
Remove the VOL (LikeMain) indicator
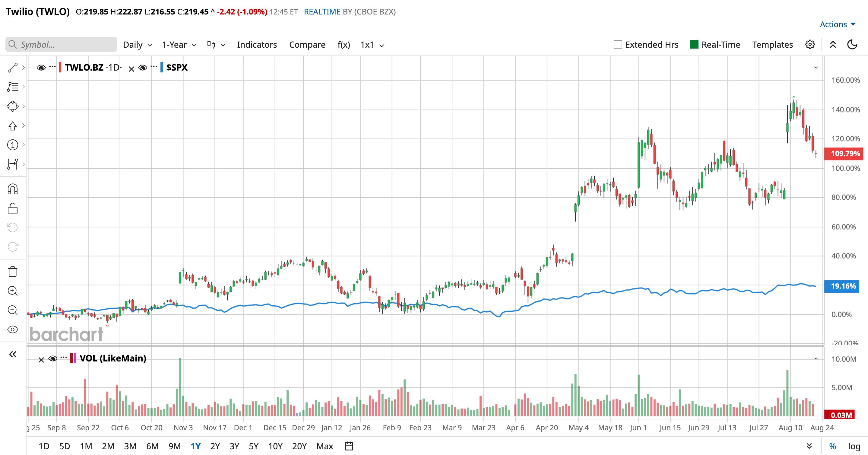click(x=41, y=360)
